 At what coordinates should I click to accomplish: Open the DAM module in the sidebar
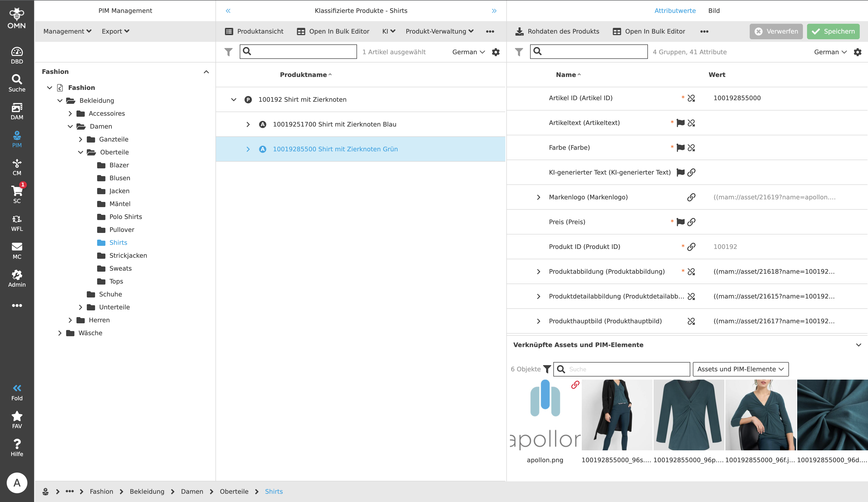pyautogui.click(x=17, y=111)
